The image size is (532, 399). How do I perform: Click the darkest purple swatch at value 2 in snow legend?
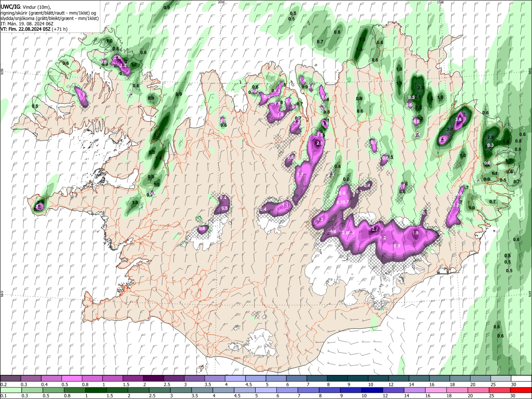click(153, 379)
